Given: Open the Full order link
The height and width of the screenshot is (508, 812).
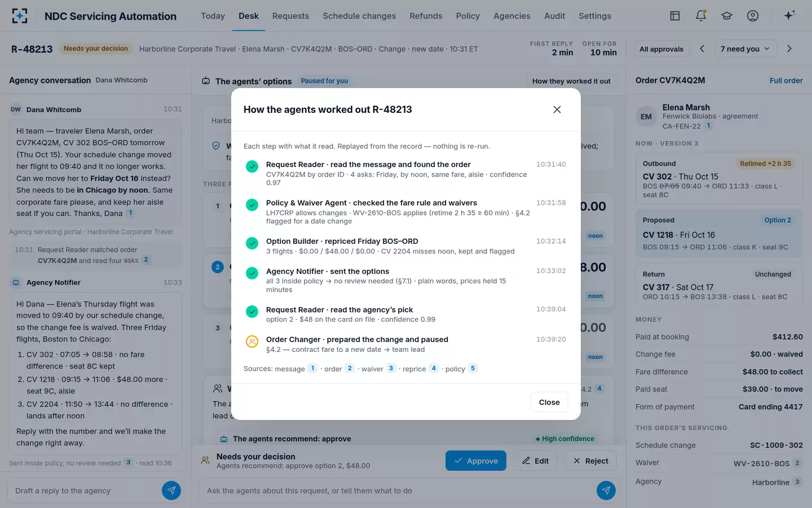Looking at the screenshot, I should coord(786,81).
